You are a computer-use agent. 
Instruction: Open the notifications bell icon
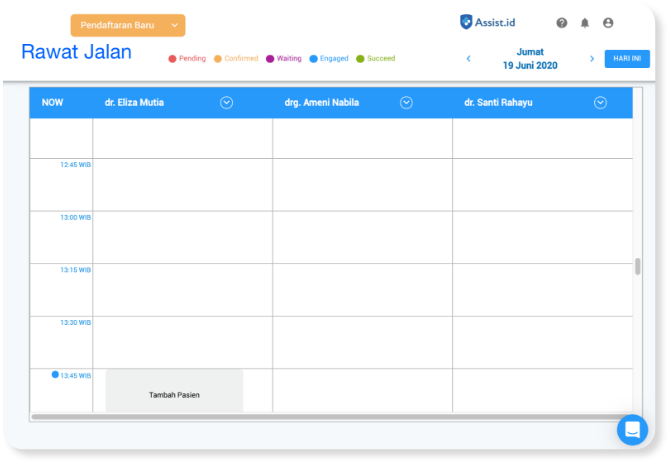click(x=585, y=23)
